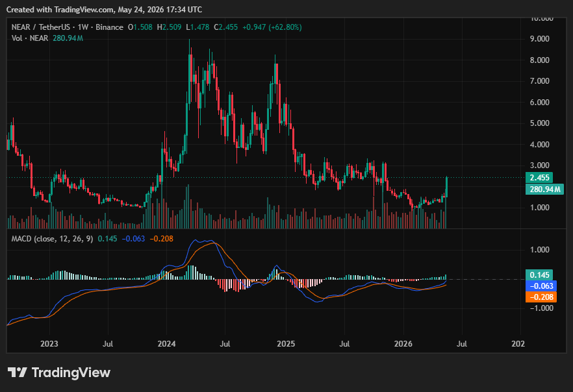Click the Binance exchange label
This screenshot has width=573, height=392.
coord(109,27)
